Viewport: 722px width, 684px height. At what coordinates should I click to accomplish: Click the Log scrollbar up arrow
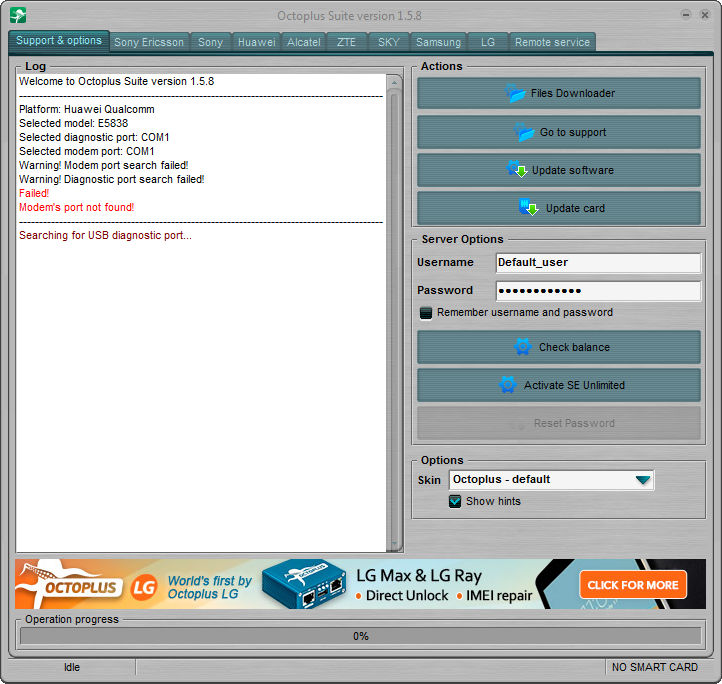pyautogui.click(x=394, y=83)
